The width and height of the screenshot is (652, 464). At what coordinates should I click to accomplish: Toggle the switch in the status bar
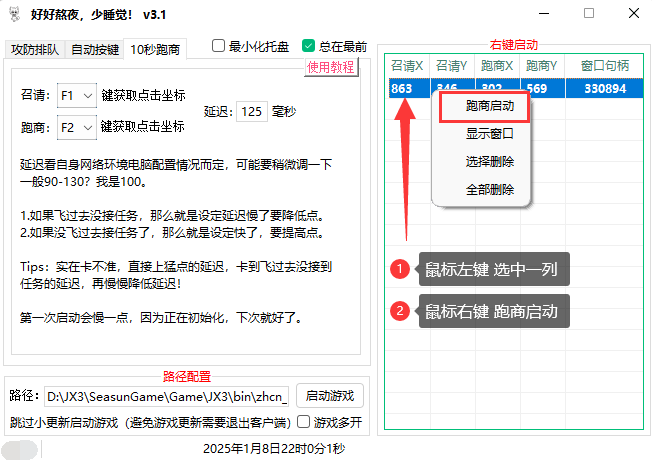19,450
